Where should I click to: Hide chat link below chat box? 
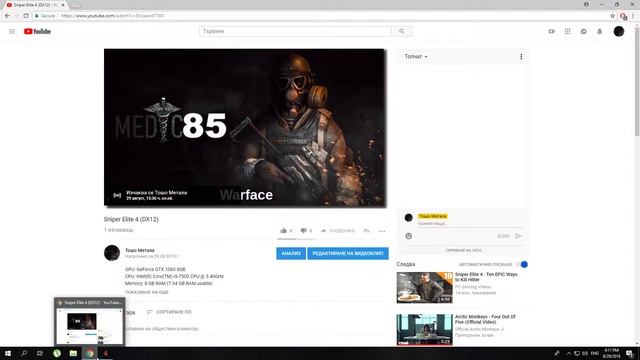click(x=463, y=250)
